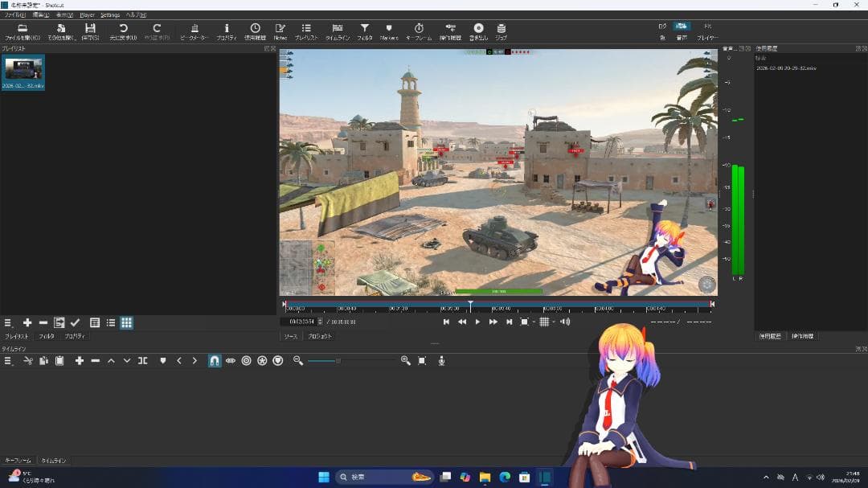This screenshot has height=488, width=868.
Task: Toggle ripple edit mode in the timeline
Action: pyautogui.click(x=247, y=361)
